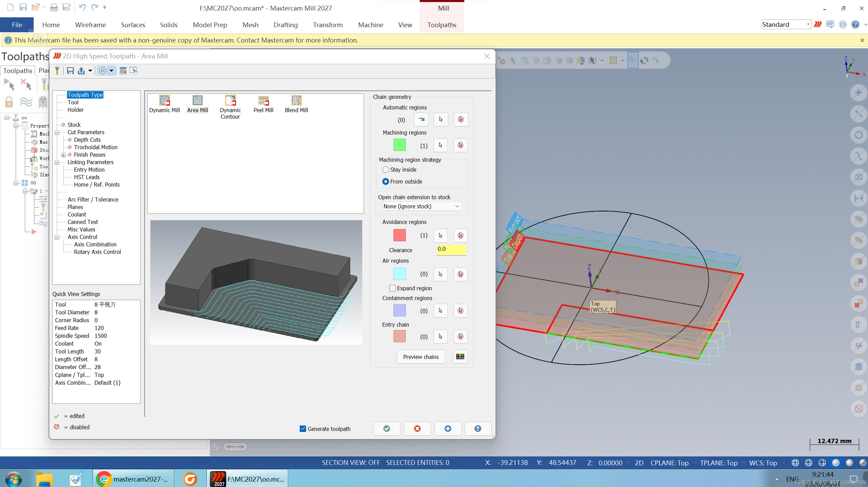Select entry chain arrow icon

tap(440, 336)
